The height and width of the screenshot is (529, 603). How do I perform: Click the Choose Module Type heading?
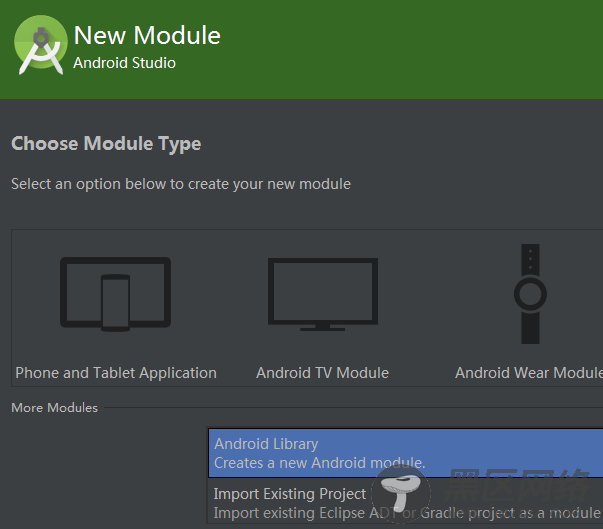(106, 144)
